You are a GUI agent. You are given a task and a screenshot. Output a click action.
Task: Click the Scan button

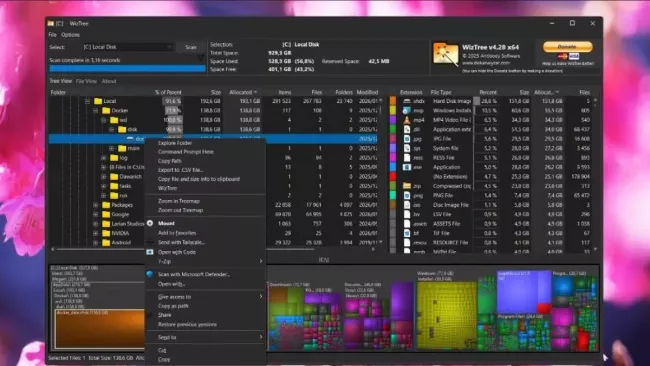191,47
